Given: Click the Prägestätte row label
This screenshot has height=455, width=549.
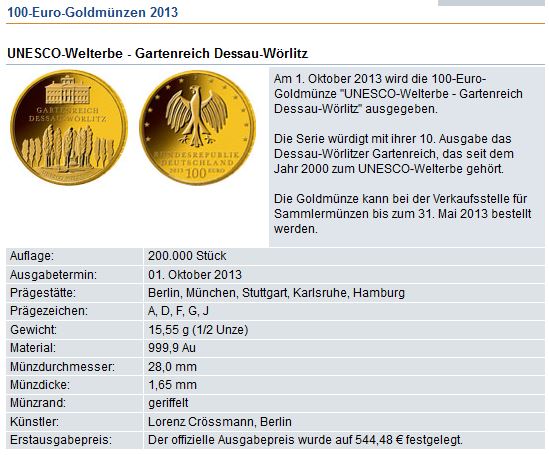Looking at the screenshot, I should coord(43,293).
